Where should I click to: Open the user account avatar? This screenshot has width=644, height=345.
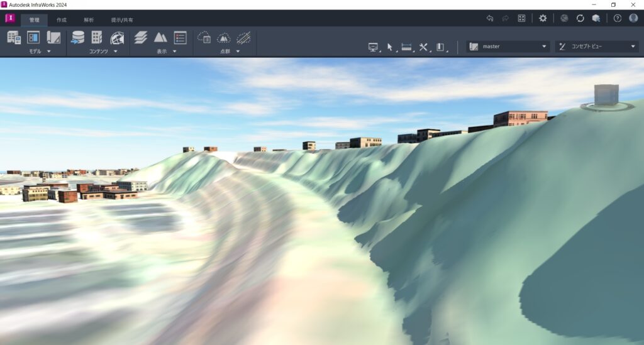[x=633, y=18]
